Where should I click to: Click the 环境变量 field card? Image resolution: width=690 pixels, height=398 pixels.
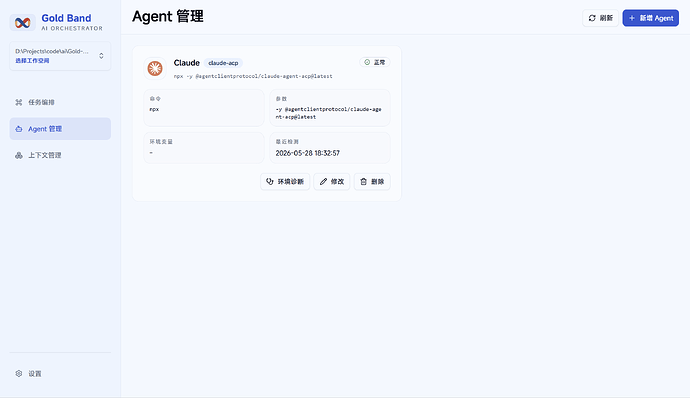click(204, 148)
